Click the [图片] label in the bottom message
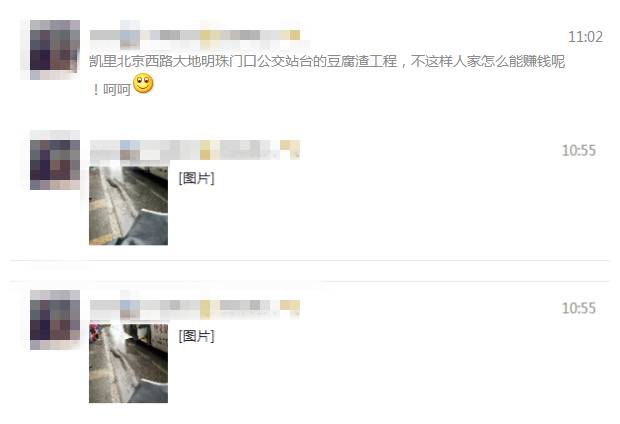Viewport: 620px width, 424px height. pos(197,336)
